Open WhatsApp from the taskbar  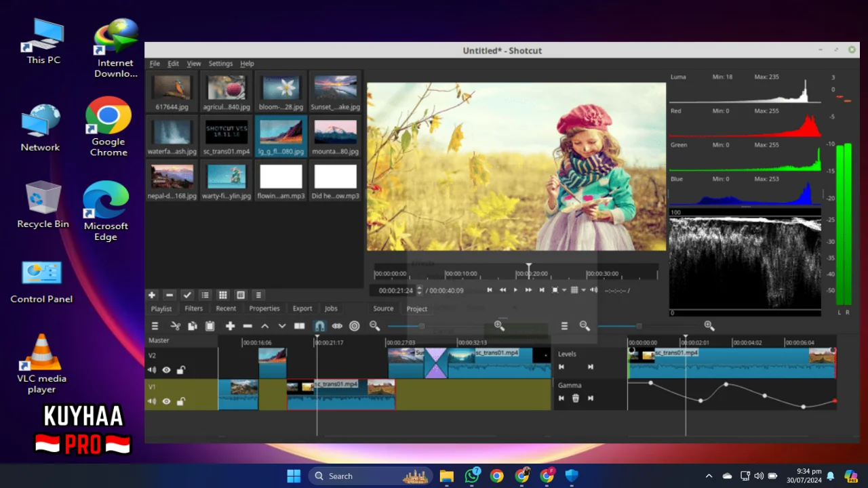pos(472,476)
